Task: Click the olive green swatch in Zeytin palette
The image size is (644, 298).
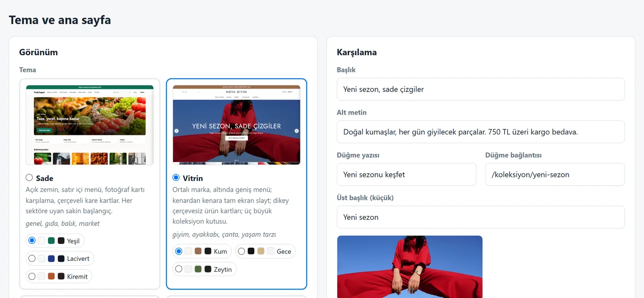Action: (x=198, y=269)
